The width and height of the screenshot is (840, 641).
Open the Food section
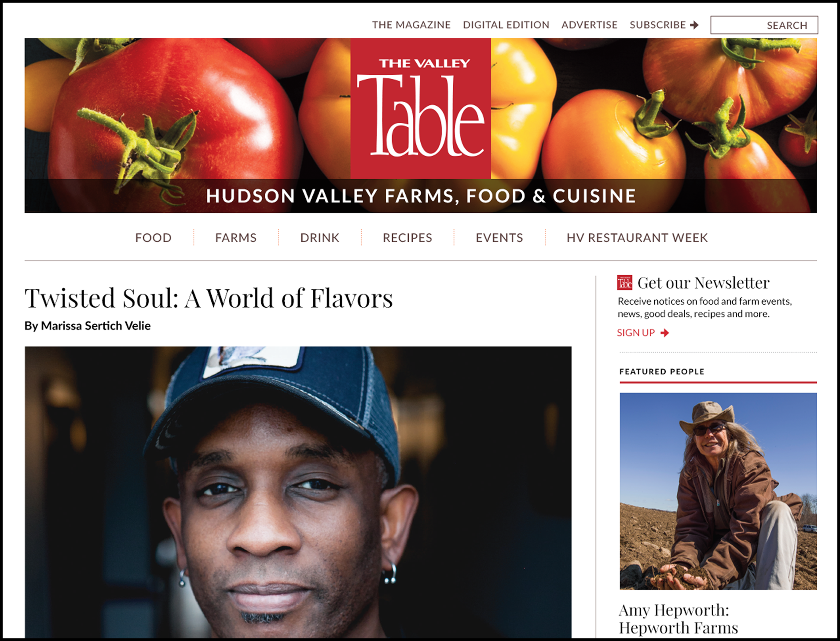click(153, 238)
